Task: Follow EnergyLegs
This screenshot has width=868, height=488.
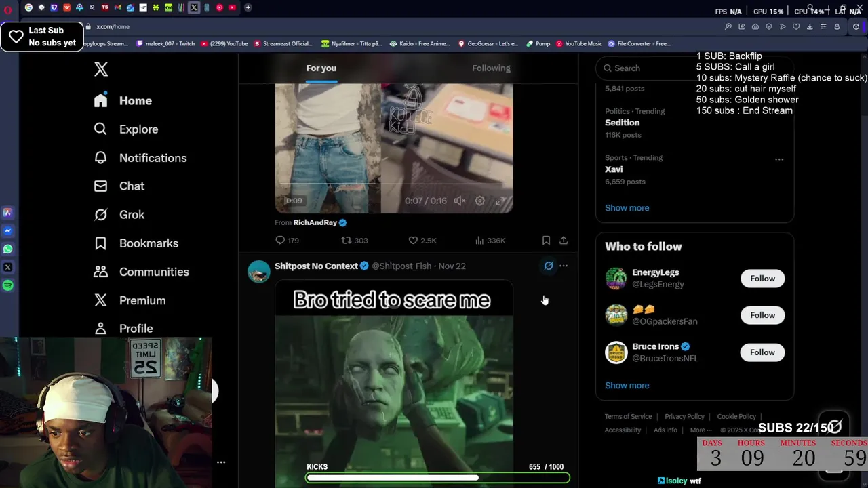Action: [762, 279]
